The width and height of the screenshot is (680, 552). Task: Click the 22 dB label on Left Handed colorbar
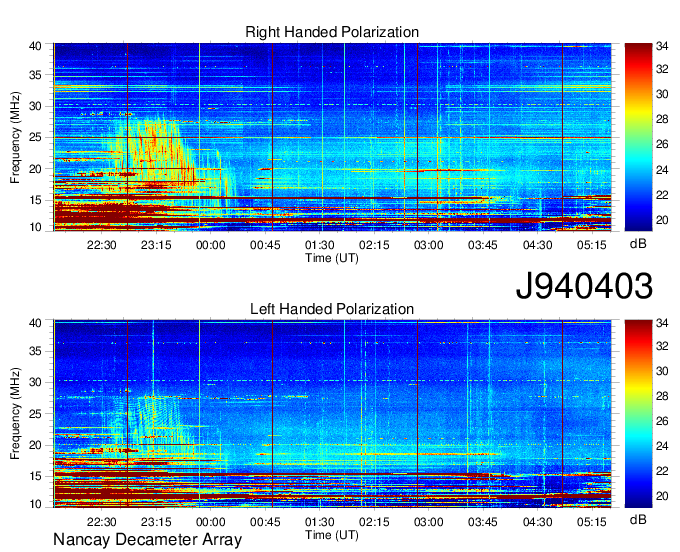662,471
